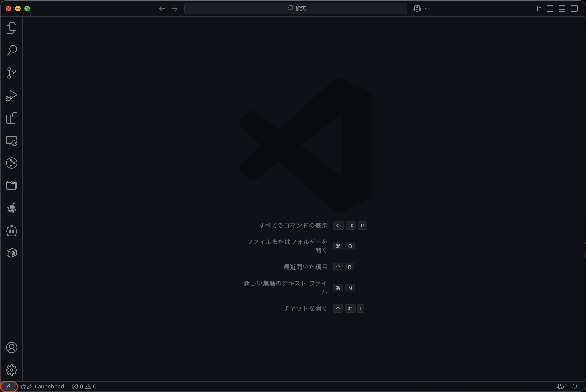This screenshot has width=586, height=392.
Task: Open the Docker containers view
Action: 11,253
